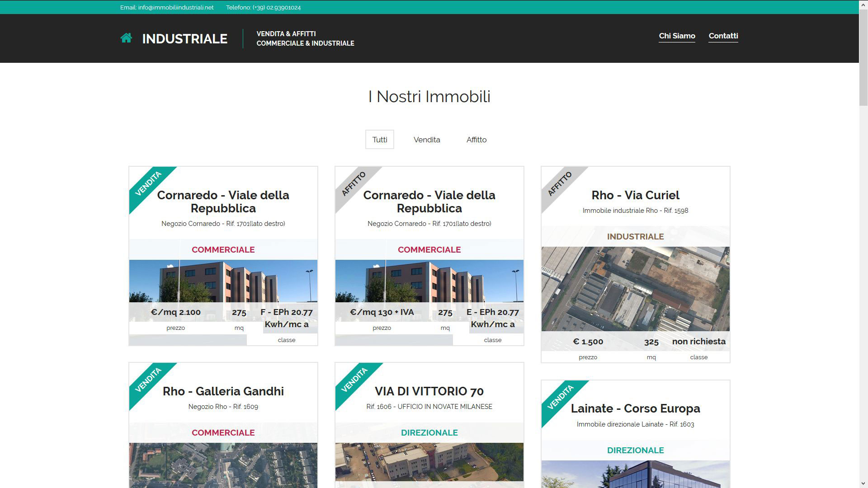
Task: Open the Lainate - Corso Europa listing
Action: coord(635,408)
